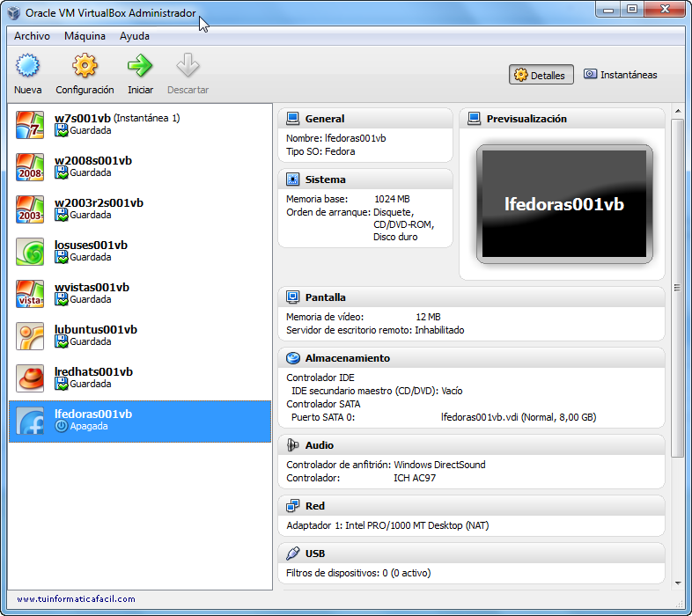Screen dimensions: 692x616
Task: Start the VM with Iniciar arrow
Action: coord(140,65)
